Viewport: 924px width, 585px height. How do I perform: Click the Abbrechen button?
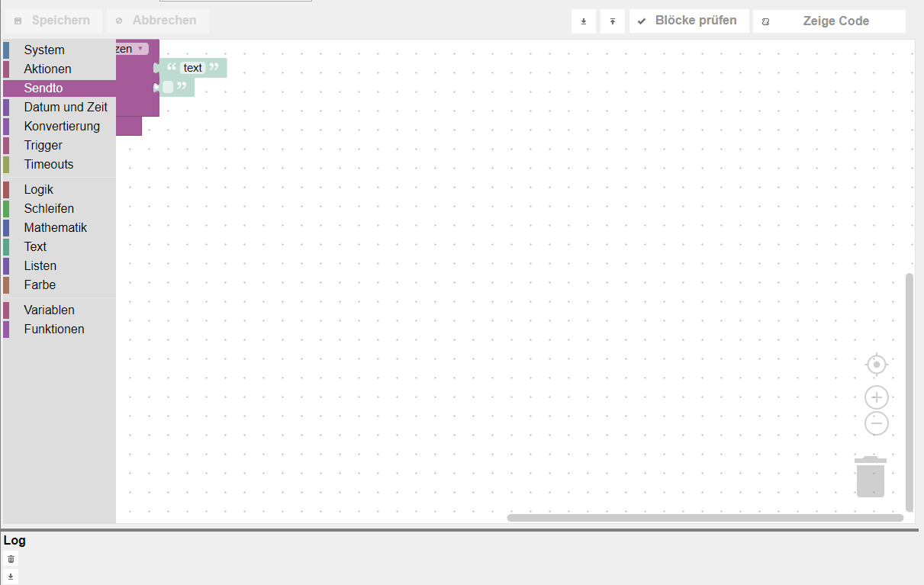[157, 21]
